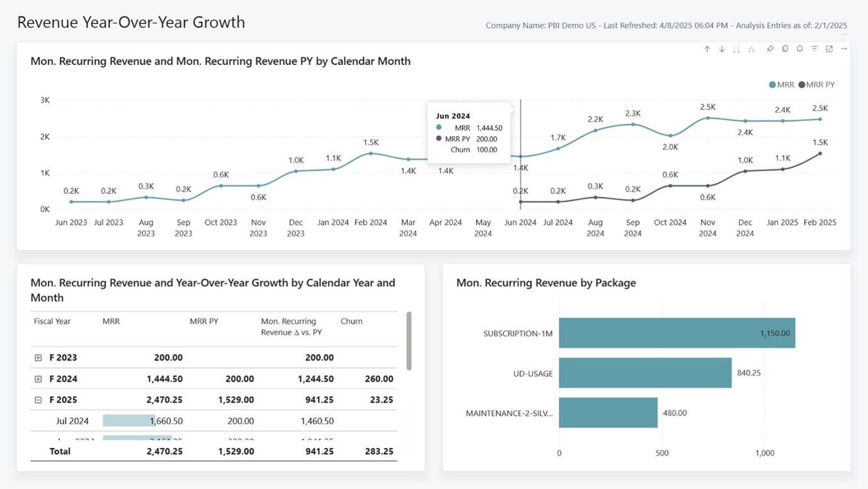Click the MRR legend label text

pos(786,85)
